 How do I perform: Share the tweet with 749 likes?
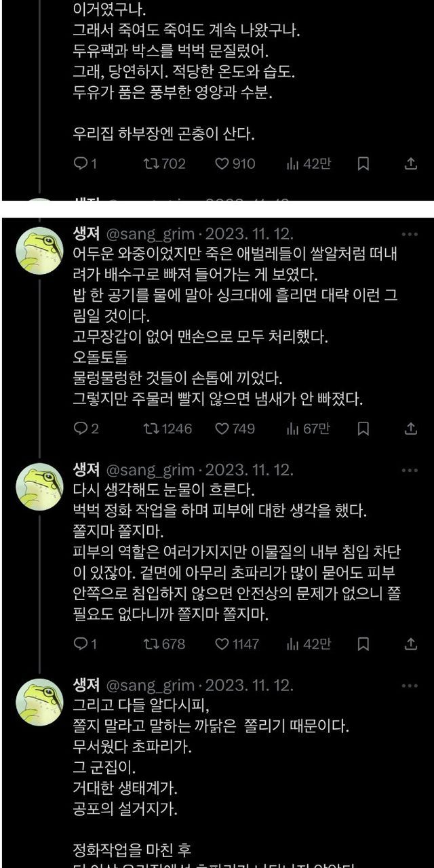410,429
